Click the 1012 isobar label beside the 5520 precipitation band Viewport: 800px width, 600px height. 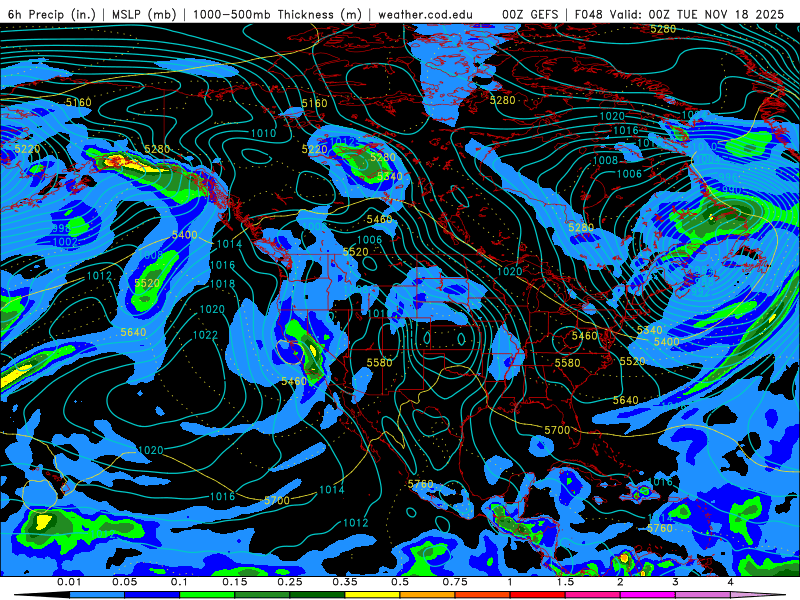[x=99, y=276]
